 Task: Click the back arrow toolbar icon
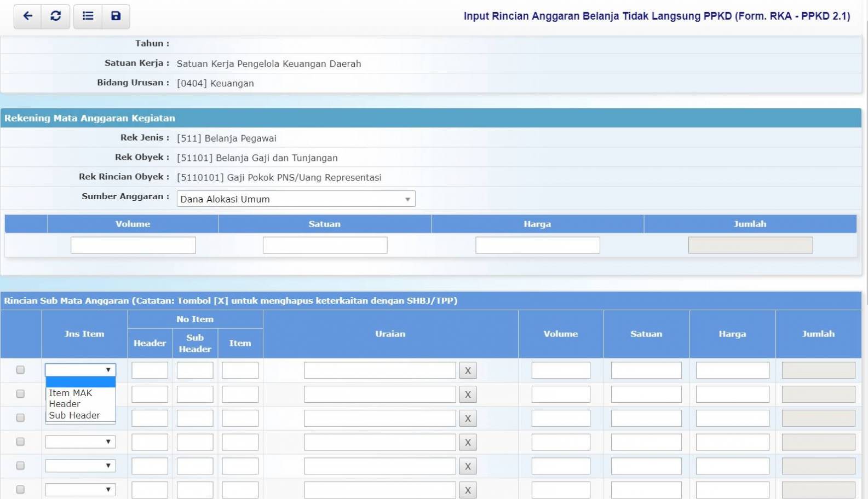(x=27, y=16)
